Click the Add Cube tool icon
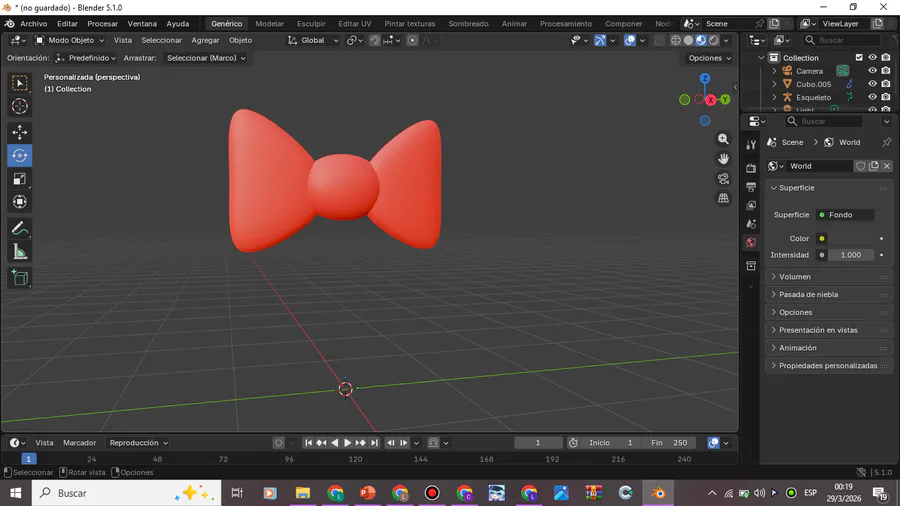Screen dimensions: 900x506 pos(19,278)
